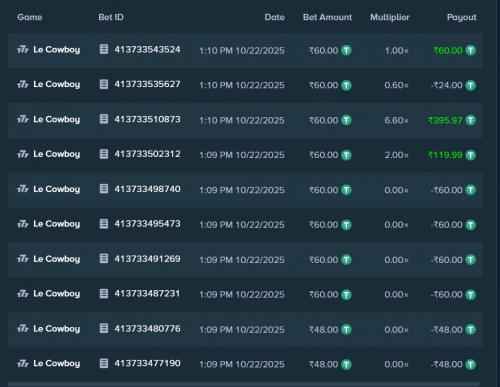Click the Bet Amount column header

point(327,17)
